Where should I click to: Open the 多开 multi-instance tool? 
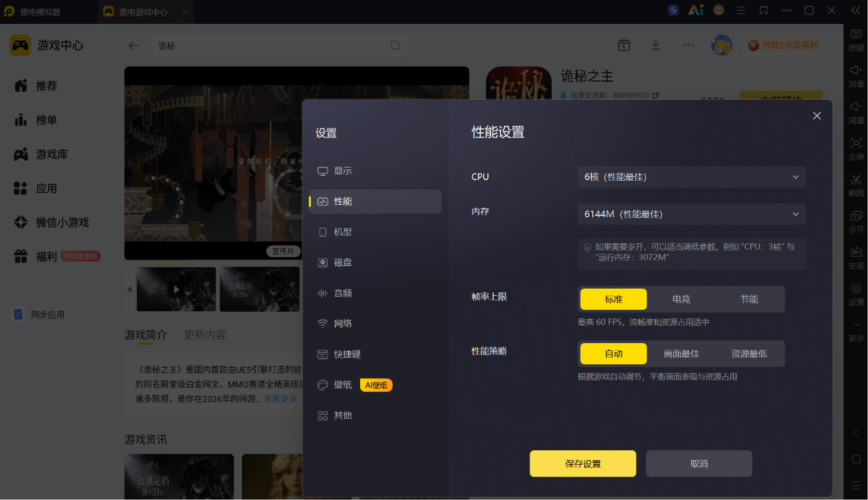coord(856,221)
